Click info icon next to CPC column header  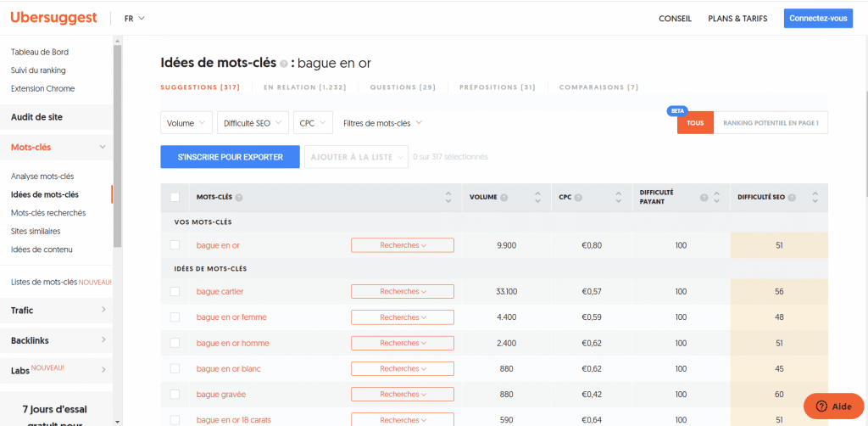click(x=579, y=198)
